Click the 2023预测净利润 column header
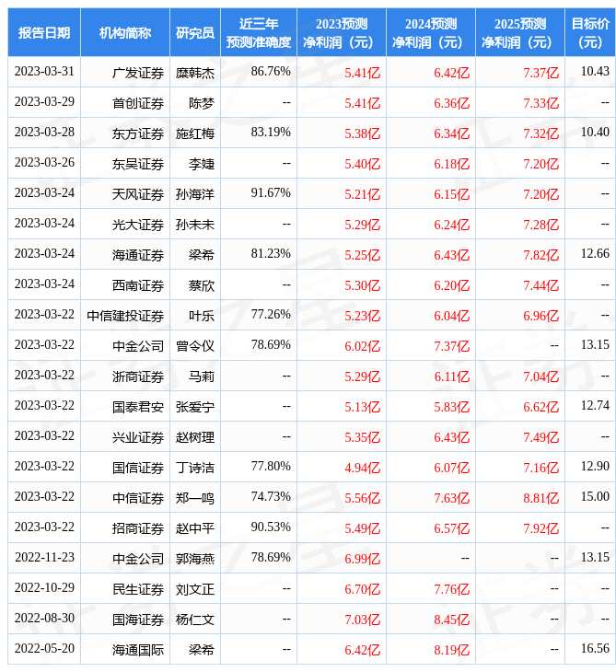This screenshot has width=616, height=672. (x=342, y=32)
